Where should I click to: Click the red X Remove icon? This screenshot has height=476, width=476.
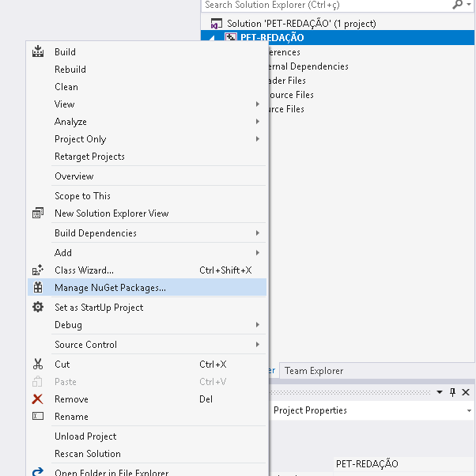(37, 399)
